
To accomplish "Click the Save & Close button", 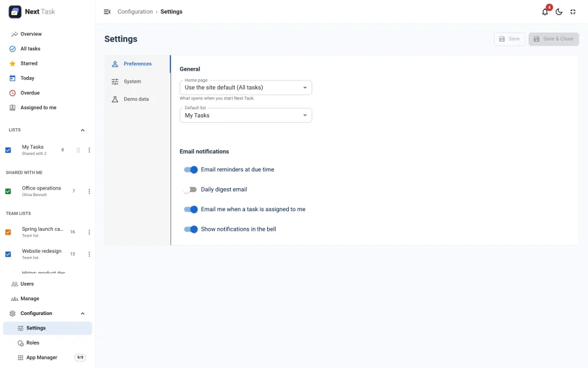I will click(553, 39).
